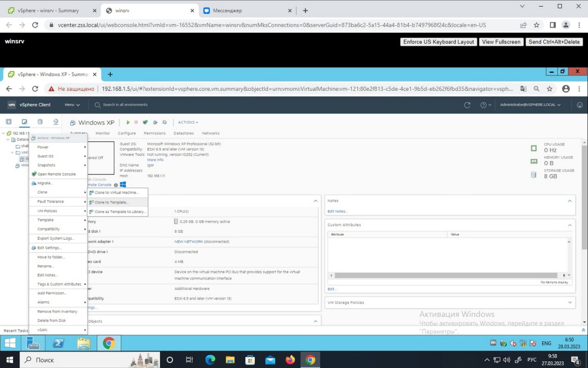The image size is (588, 368).
Task: Click the NEW NETWORK link
Action: coord(189,242)
